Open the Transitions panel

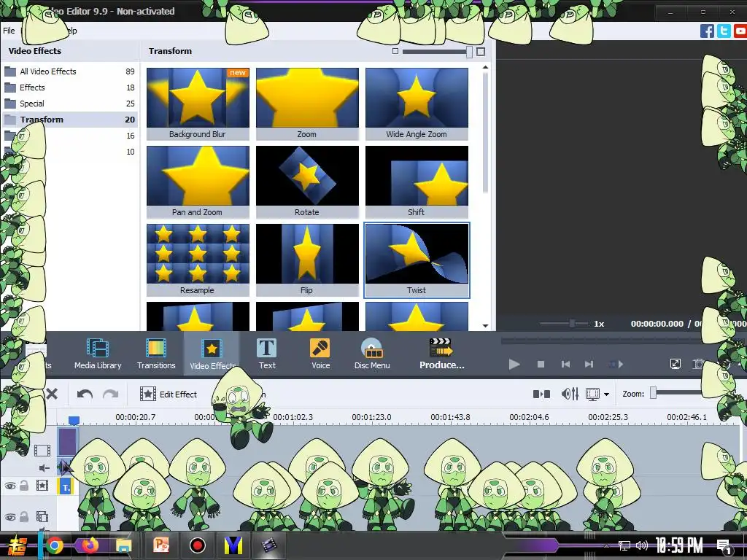coord(156,354)
